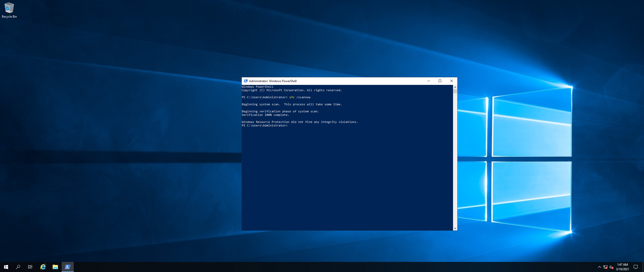Viewport: 644px width, 272px height.
Task: Minimize the PowerShell window
Action: coord(429,81)
